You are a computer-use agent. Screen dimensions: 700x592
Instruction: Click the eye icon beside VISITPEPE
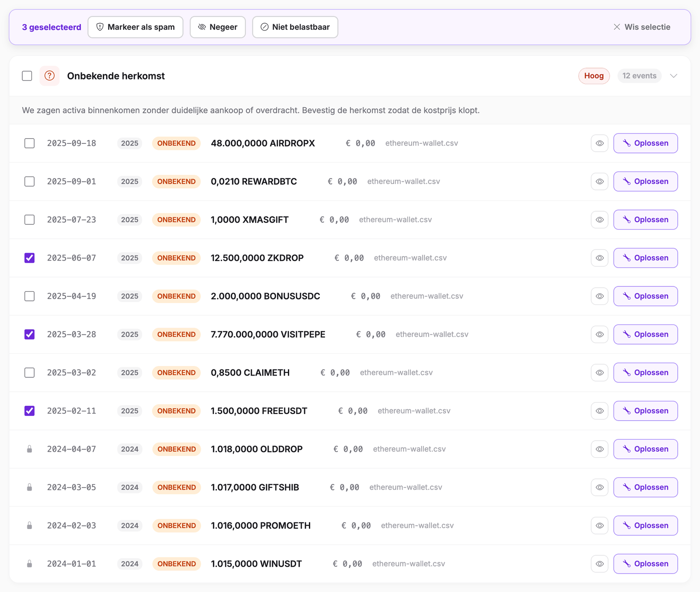point(599,334)
